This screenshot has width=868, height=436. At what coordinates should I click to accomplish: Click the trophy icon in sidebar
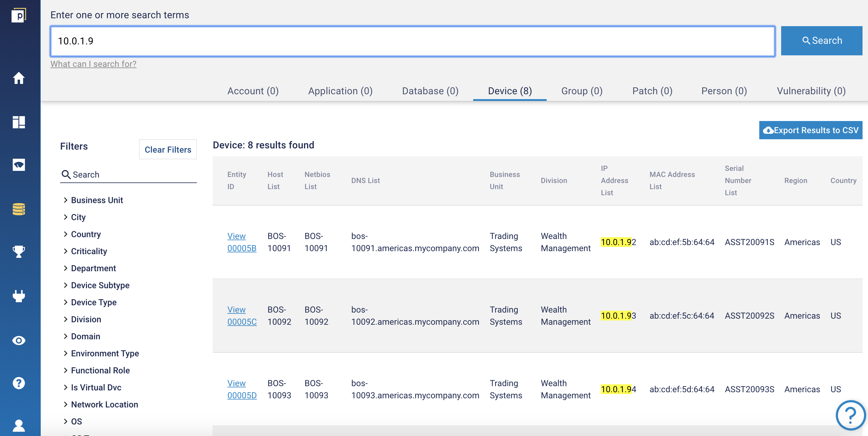click(x=19, y=251)
